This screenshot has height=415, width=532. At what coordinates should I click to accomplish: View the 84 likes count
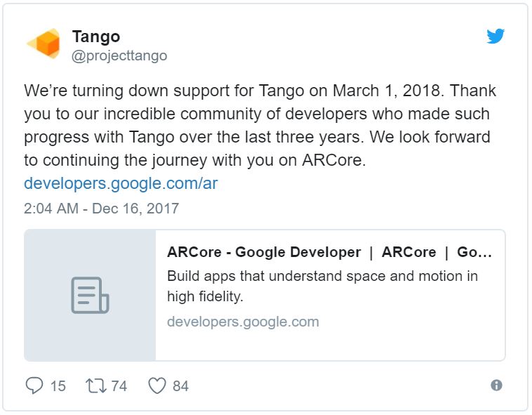[180, 386]
